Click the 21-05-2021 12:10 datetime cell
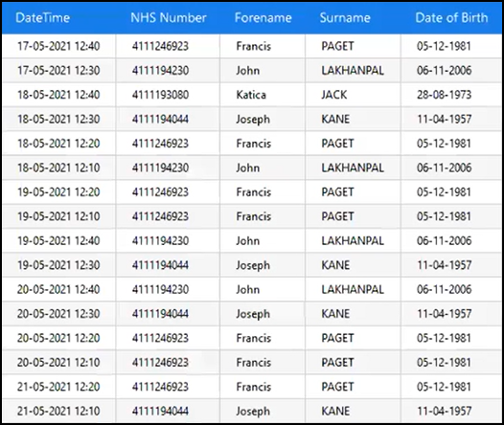This screenshot has width=504, height=425. coord(58,411)
